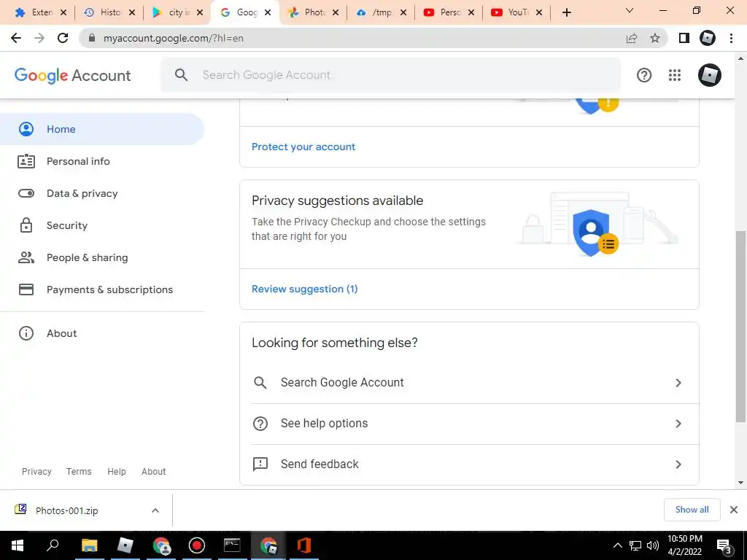Image resolution: width=747 pixels, height=560 pixels.
Task: Bookmark this page with the star icon
Action: click(655, 38)
